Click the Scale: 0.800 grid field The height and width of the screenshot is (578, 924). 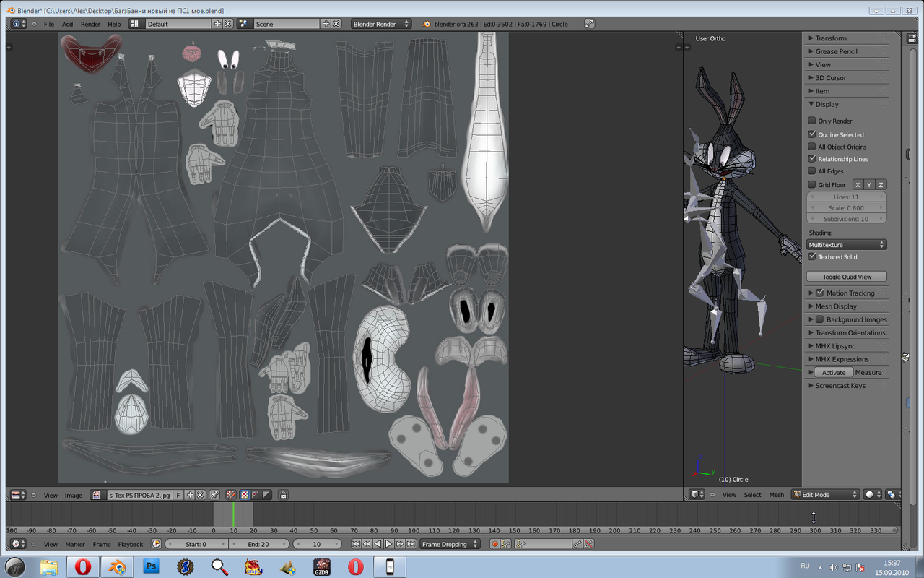(847, 207)
